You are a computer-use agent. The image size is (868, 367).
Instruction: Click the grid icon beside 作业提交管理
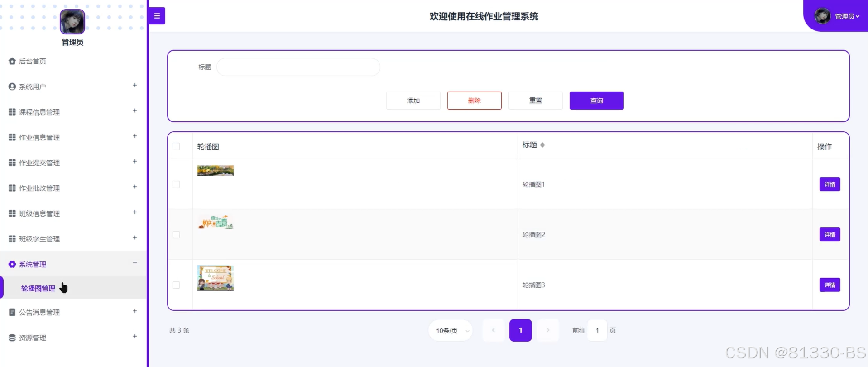pos(12,163)
